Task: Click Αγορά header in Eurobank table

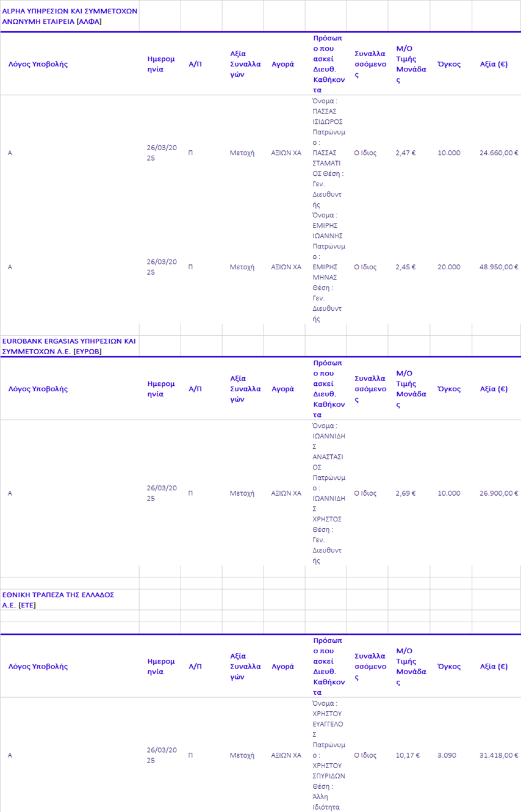Action: [x=282, y=389]
